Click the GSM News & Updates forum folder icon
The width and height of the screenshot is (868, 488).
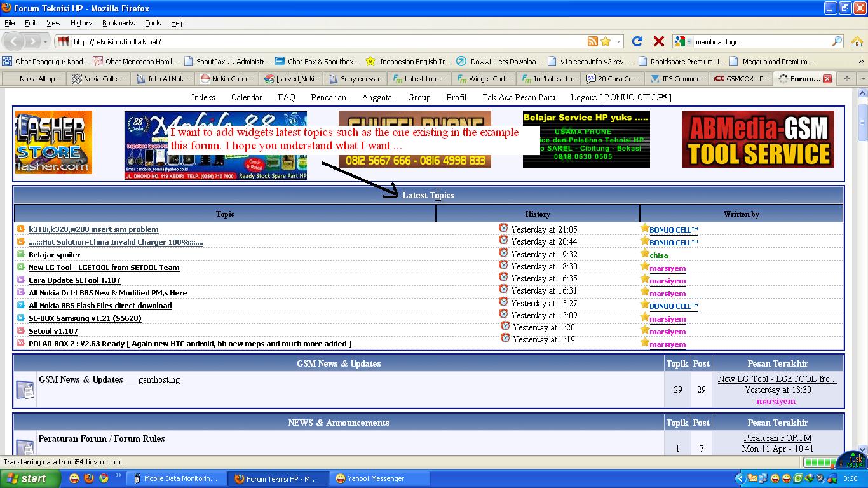coord(25,390)
